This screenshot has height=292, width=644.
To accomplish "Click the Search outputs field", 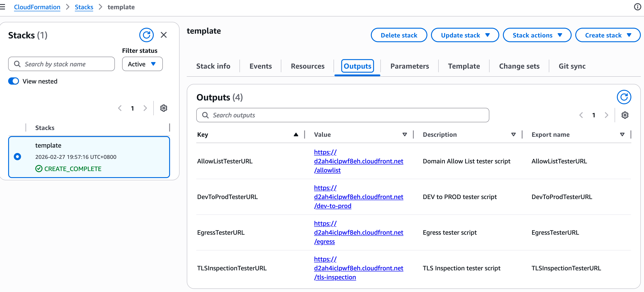I will pos(343,115).
